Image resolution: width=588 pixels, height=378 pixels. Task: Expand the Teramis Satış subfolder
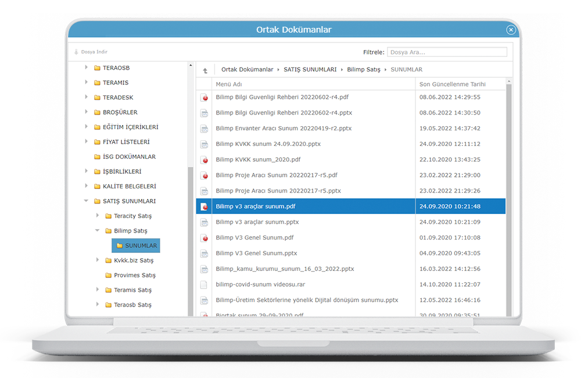(x=98, y=290)
